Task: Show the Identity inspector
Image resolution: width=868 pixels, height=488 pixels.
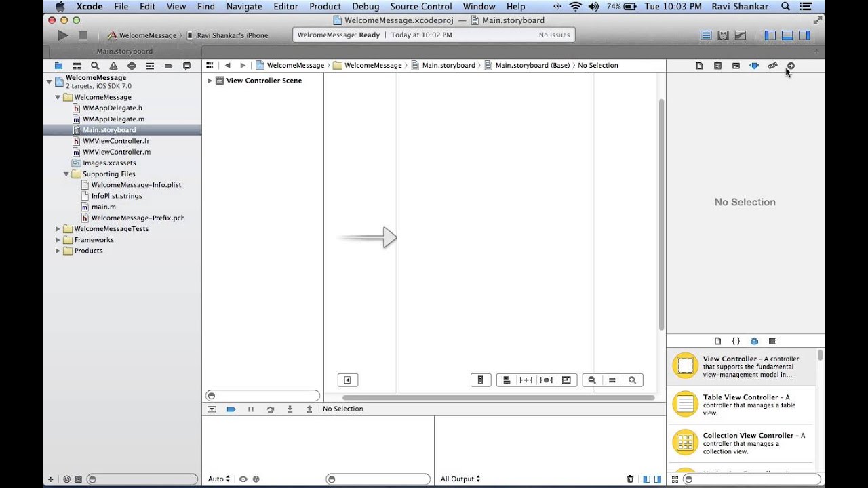Action: (x=736, y=66)
